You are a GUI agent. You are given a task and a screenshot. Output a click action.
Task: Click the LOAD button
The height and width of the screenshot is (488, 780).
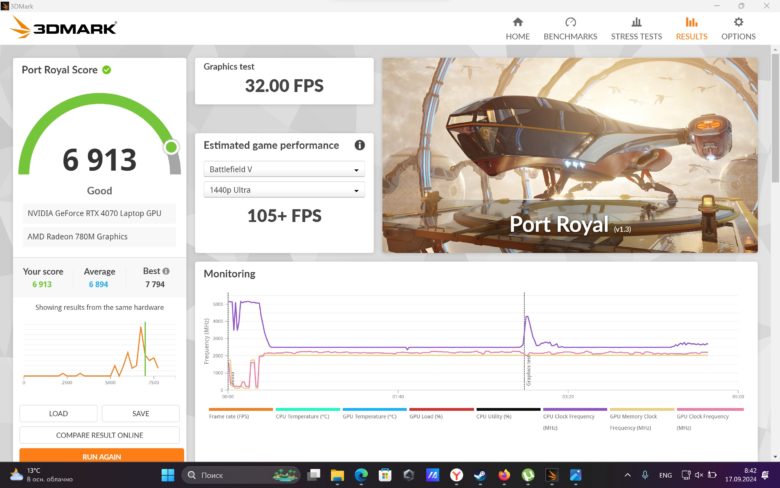pos(58,413)
